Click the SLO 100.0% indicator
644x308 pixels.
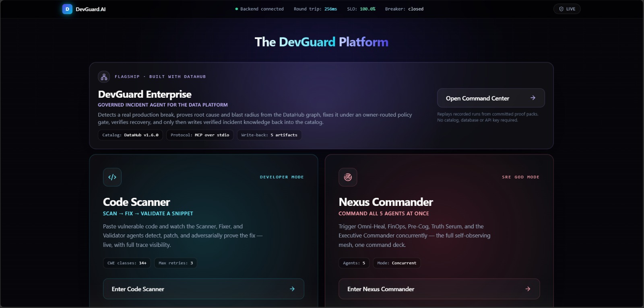click(x=361, y=9)
